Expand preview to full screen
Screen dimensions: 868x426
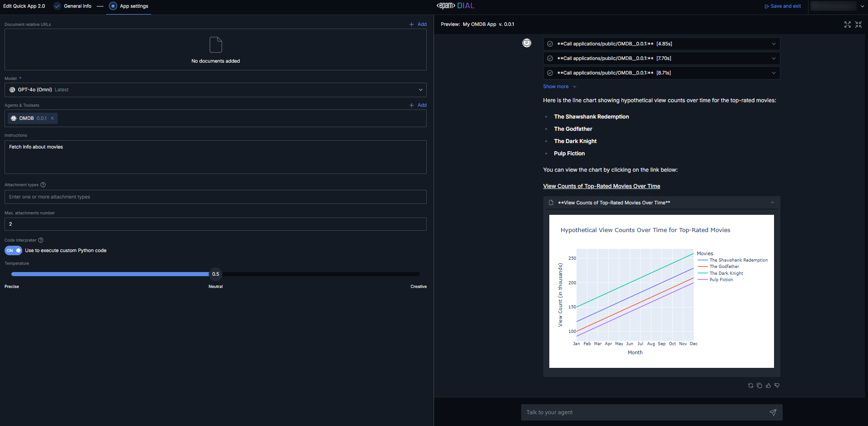847,25
